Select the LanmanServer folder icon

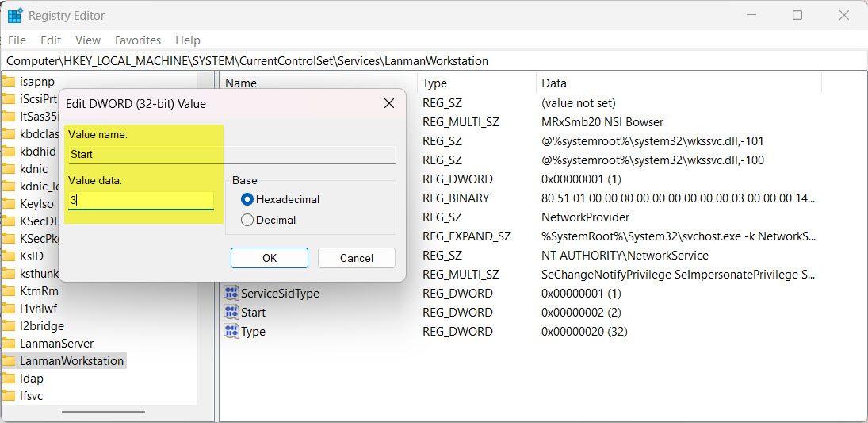[x=10, y=344]
